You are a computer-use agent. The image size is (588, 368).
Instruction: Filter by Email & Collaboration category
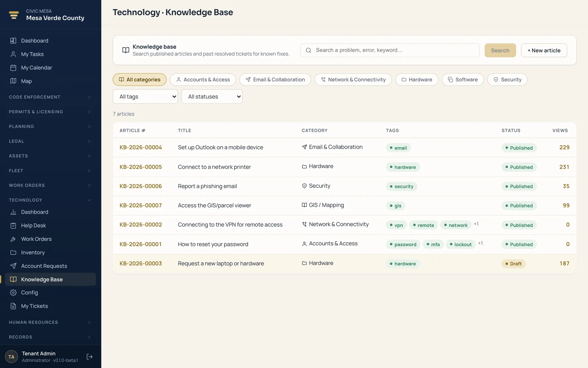(275, 79)
